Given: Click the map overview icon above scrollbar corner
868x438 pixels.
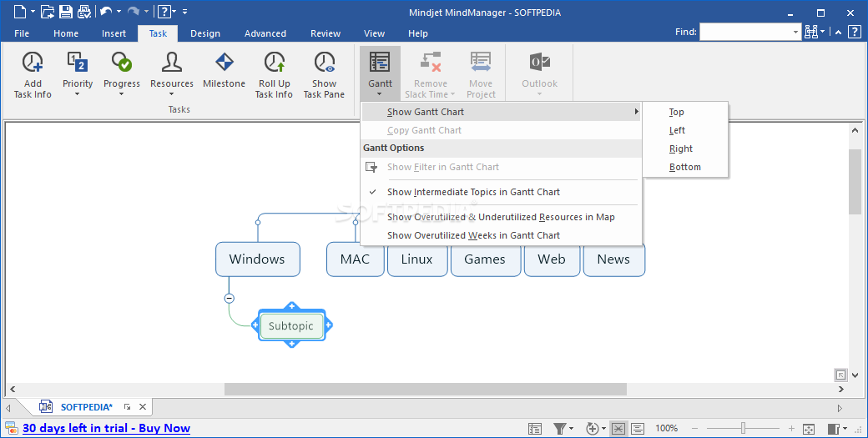Looking at the screenshot, I should [840, 375].
